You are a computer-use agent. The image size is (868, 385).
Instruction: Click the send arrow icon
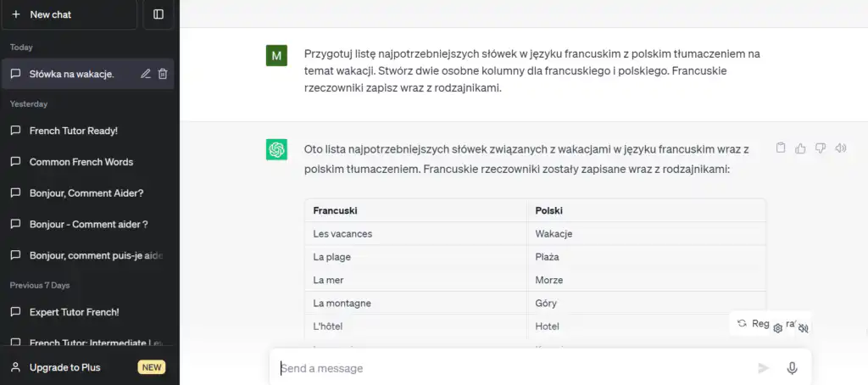click(x=764, y=368)
